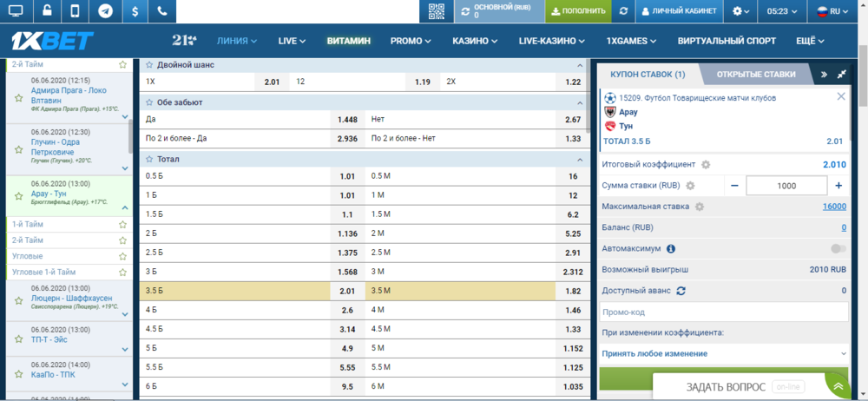Open the 1XGAMES menu
The width and height of the screenshot is (868, 401).
(x=631, y=41)
